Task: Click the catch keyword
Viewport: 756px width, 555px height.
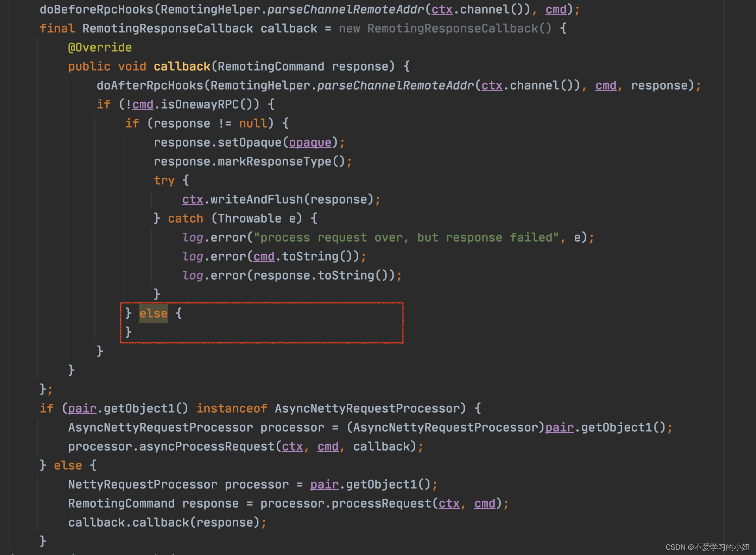Action: coord(185,218)
